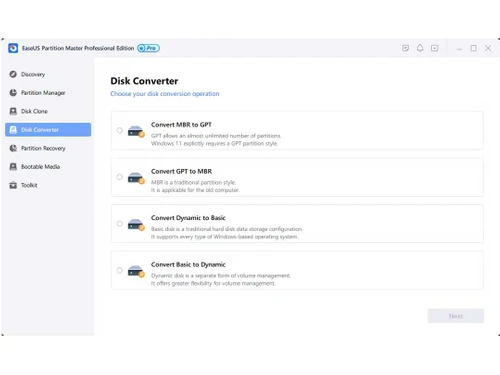Open Bootable Media section

point(48,167)
